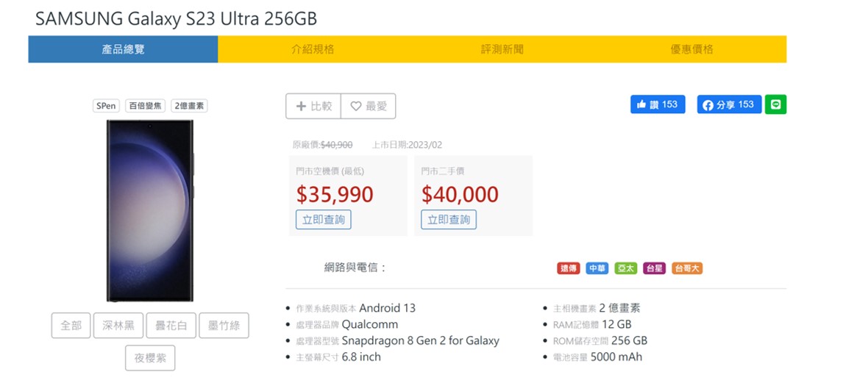Viewport: 868px width, 383px height.
Task: Click the 台哥大 carrier badge
Action: pyautogui.click(x=687, y=268)
